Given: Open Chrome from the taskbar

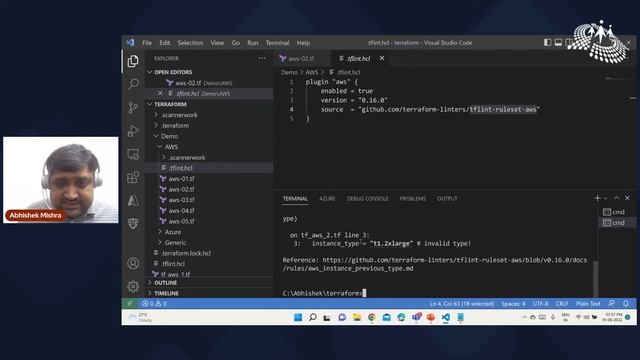Looking at the screenshot, I should click(372, 317).
